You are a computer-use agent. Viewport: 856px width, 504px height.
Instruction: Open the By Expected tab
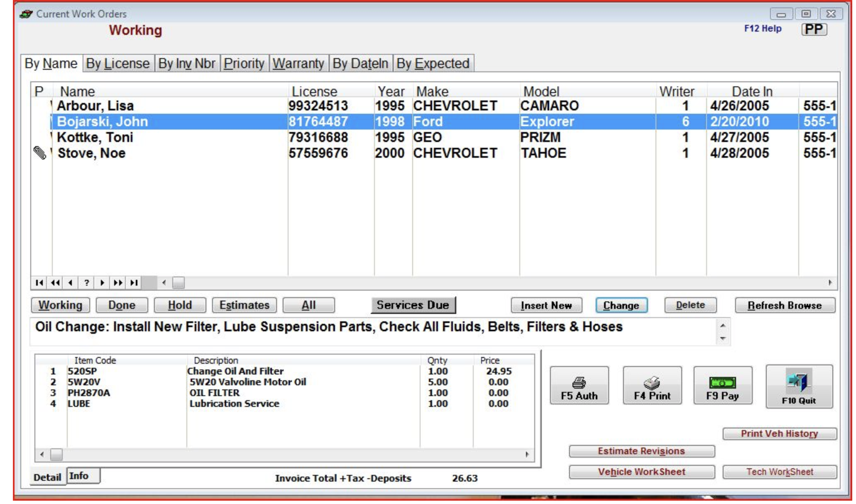[x=433, y=64]
